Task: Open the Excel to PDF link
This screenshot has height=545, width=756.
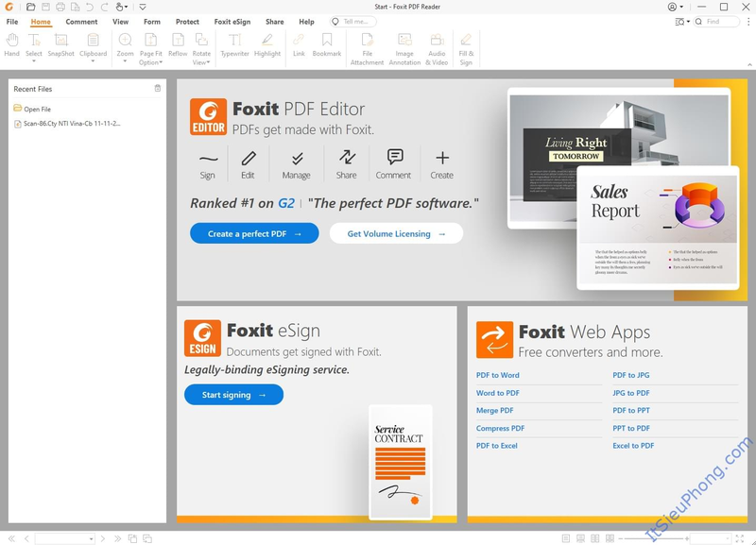Action: (633, 446)
